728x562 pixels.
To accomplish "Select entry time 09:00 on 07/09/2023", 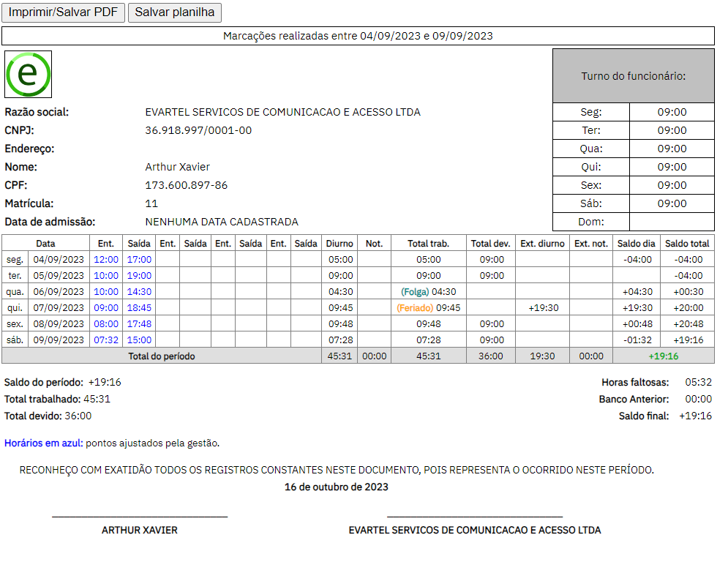I will 106,308.
